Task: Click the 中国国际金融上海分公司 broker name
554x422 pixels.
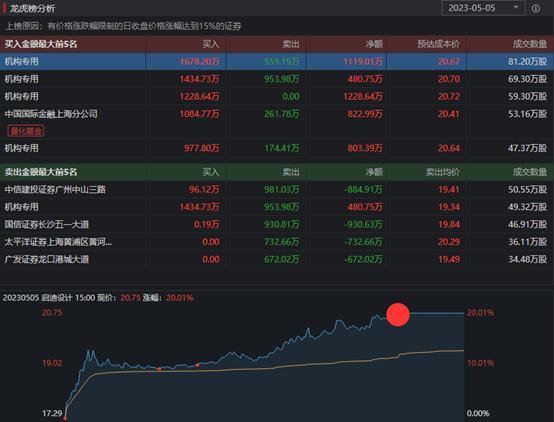Action: pos(51,114)
